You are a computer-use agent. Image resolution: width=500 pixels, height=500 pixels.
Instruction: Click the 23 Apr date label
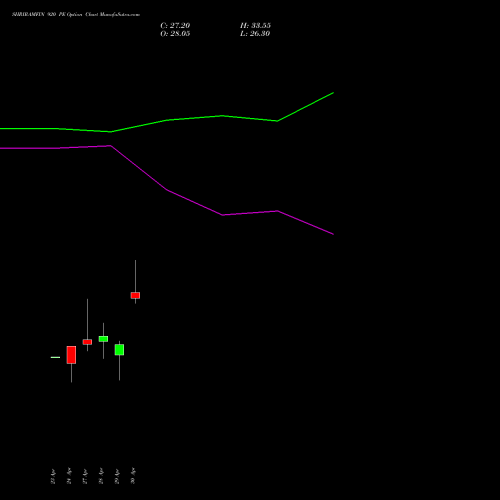click(53, 476)
